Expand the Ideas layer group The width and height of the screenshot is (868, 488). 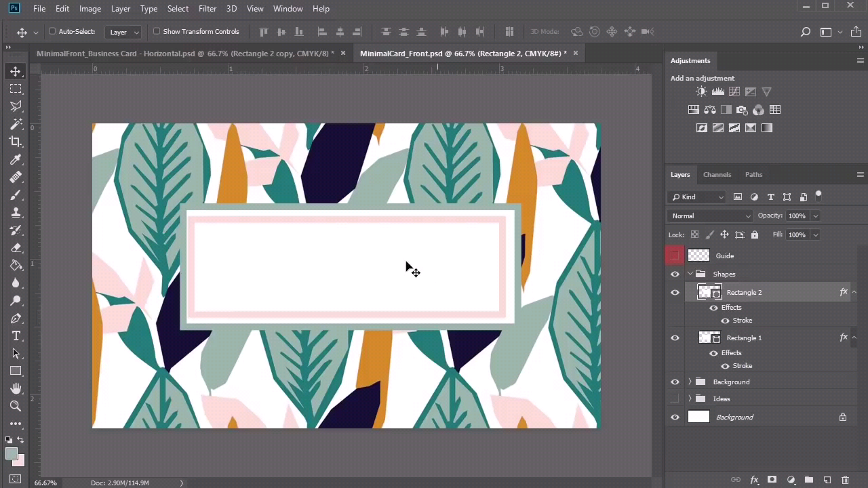point(690,399)
